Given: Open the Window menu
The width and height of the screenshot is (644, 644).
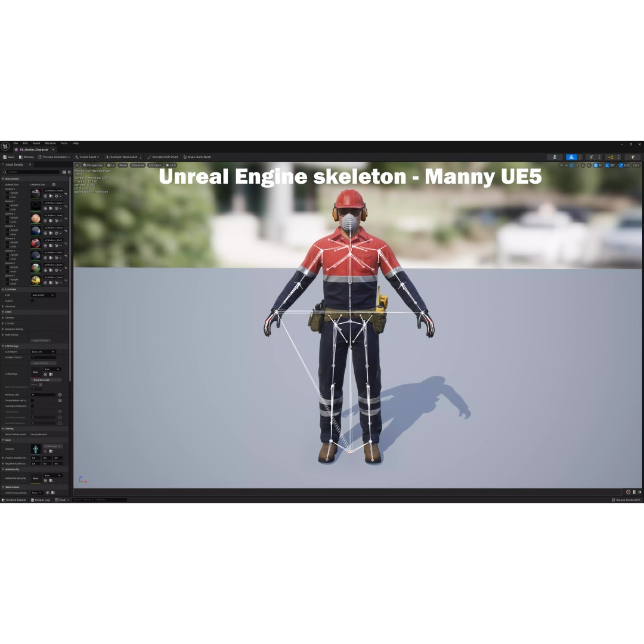Looking at the screenshot, I should tap(50, 143).
